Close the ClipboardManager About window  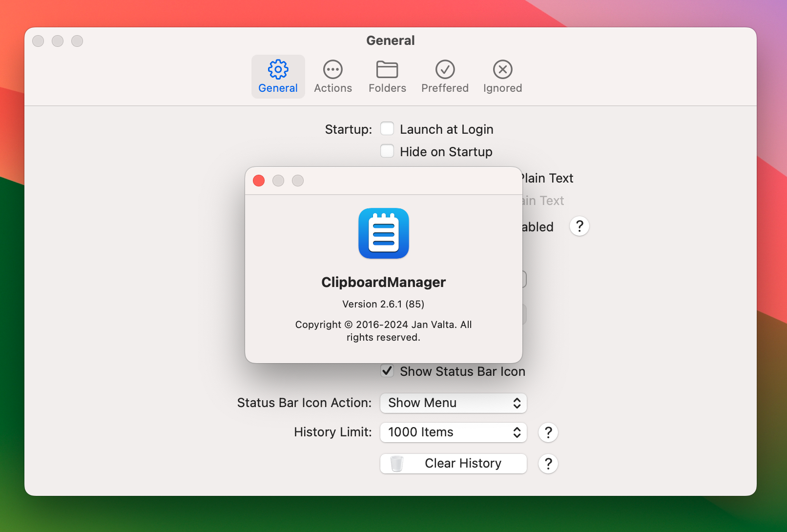click(x=259, y=181)
